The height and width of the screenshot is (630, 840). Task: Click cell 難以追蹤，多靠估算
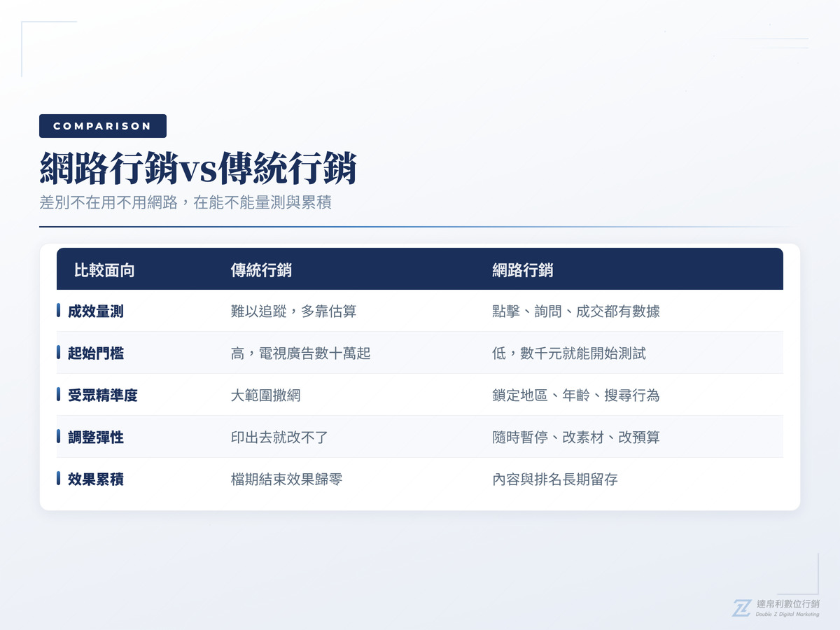(294, 311)
